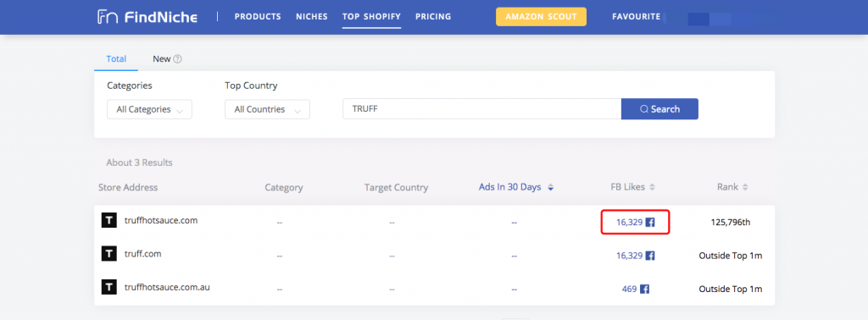Viewport: 868px width, 320px height.
Task: Click the Rank column header
Action: point(727,187)
